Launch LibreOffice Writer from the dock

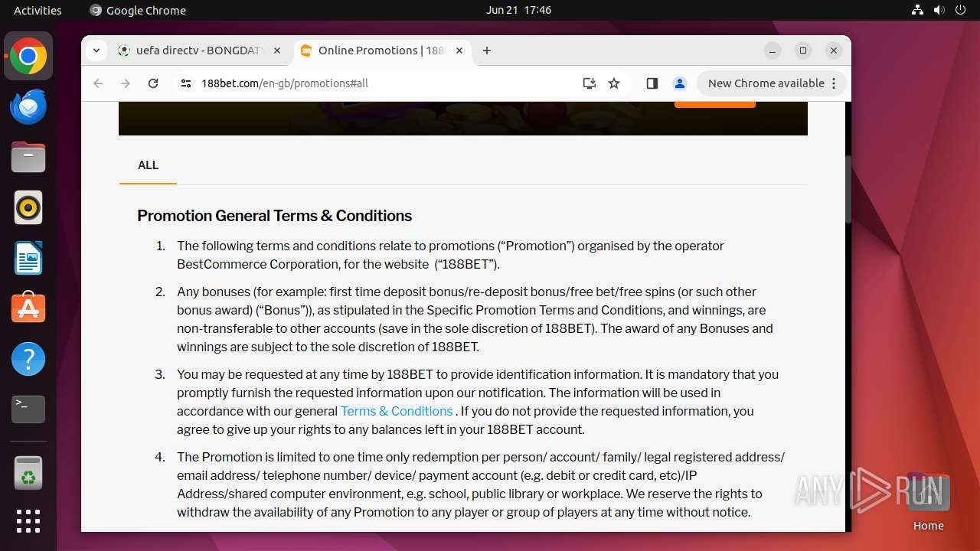coord(28,258)
